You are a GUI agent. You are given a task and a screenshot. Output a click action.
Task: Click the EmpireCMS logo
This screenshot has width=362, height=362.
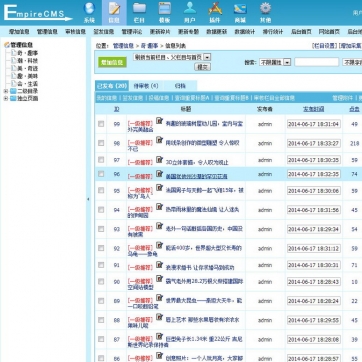click(x=37, y=13)
